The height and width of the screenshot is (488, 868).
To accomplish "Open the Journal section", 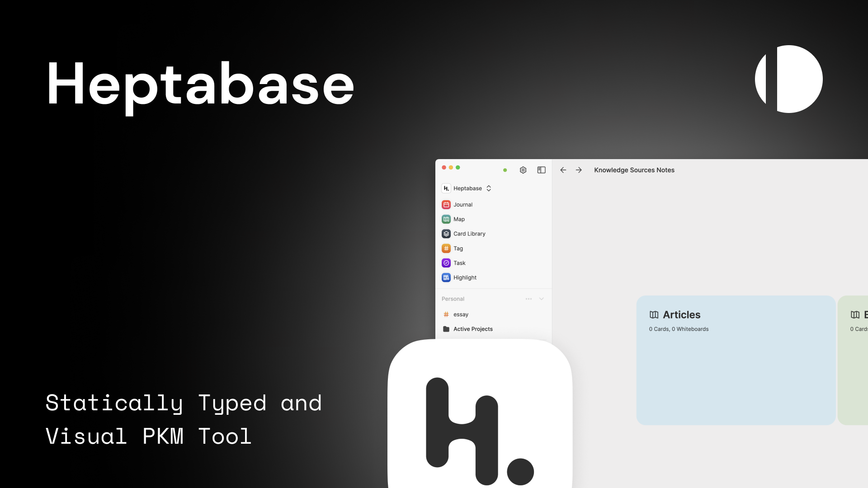I will click(x=462, y=204).
